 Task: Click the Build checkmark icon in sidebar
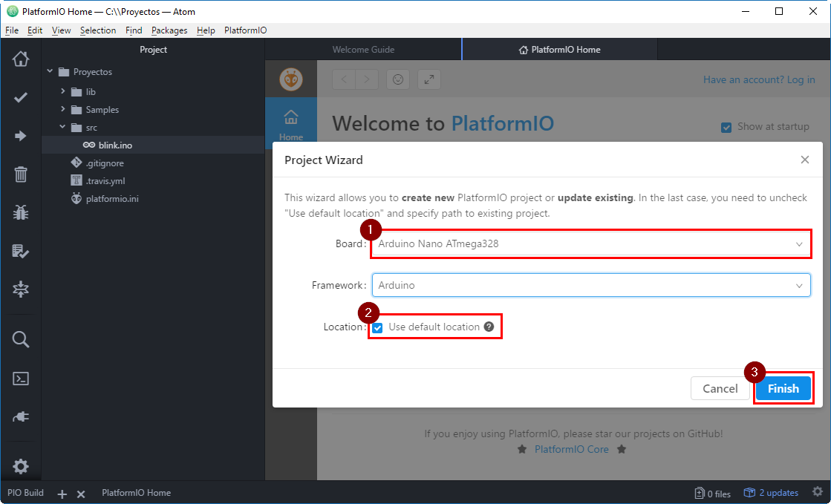pyautogui.click(x=21, y=97)
